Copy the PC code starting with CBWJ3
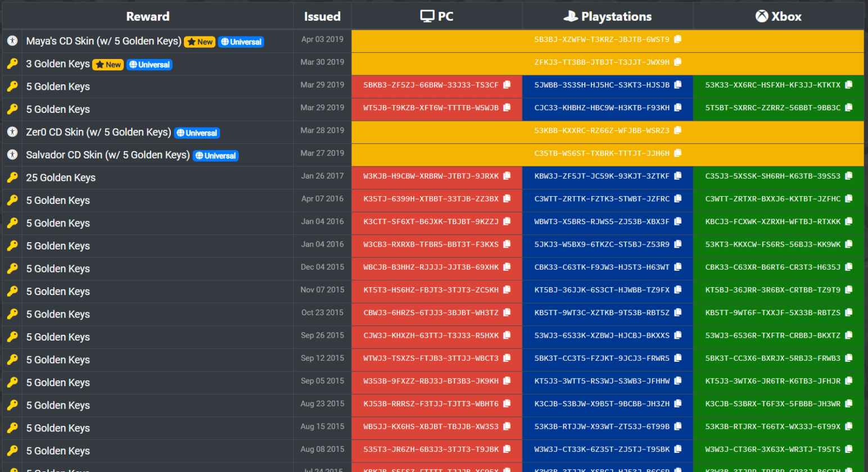 click(x=507, y=312)
